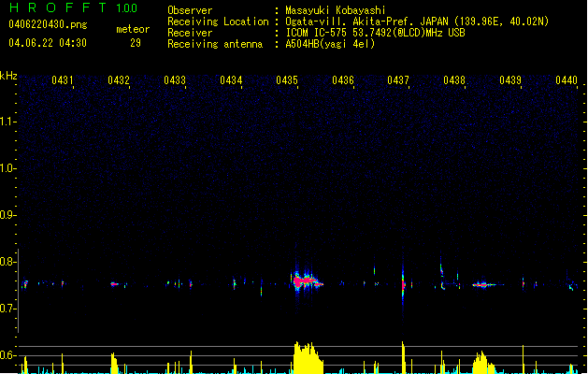
Task: Click the large meteor echo after 0435
Action: tap(306, 281)
